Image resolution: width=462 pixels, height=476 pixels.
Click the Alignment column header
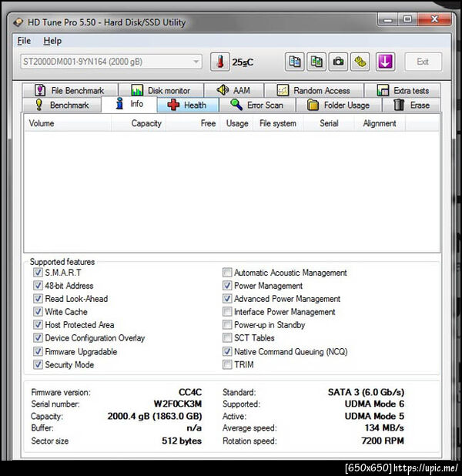pyautogui.click(x=380, y=123)
